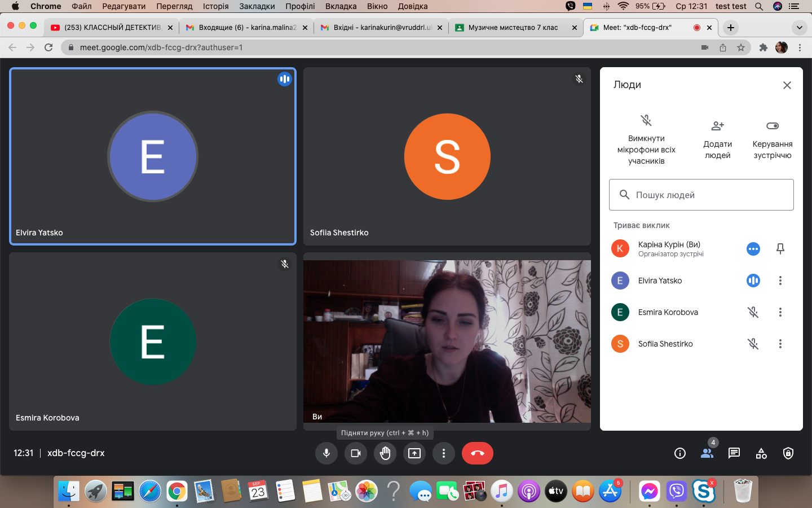Toggle the microphone button in call controls

pos(326,453)
